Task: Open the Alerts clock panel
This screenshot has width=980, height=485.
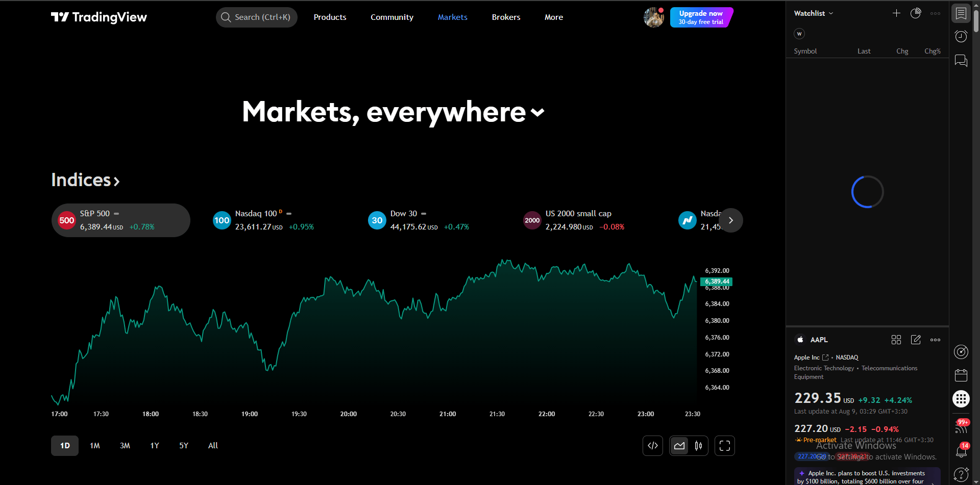Action: click(961, 36)
